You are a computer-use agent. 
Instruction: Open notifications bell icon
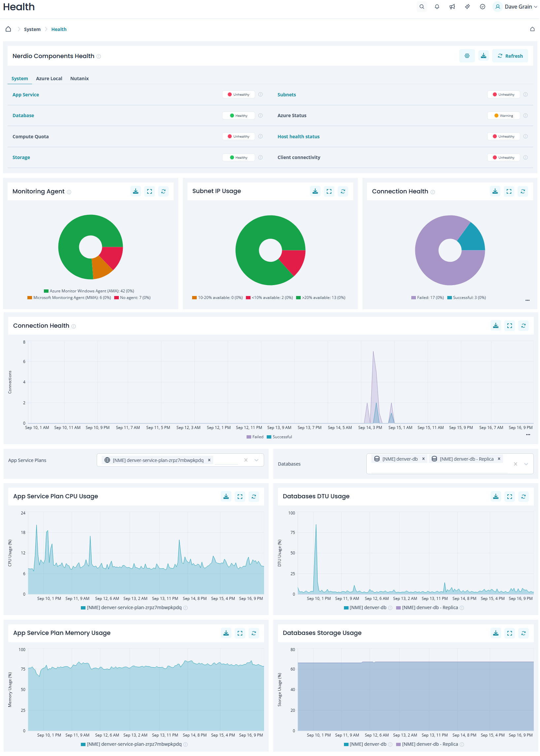point(437,7)
